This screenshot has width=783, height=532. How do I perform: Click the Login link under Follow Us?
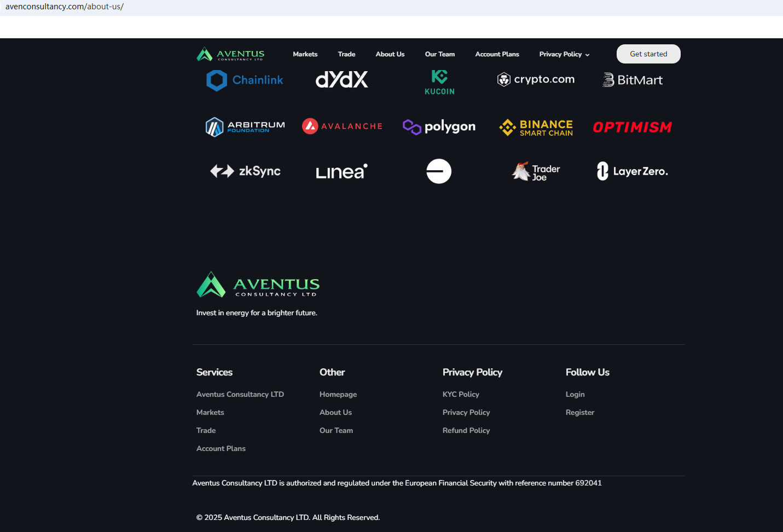[x=575, y=394]
